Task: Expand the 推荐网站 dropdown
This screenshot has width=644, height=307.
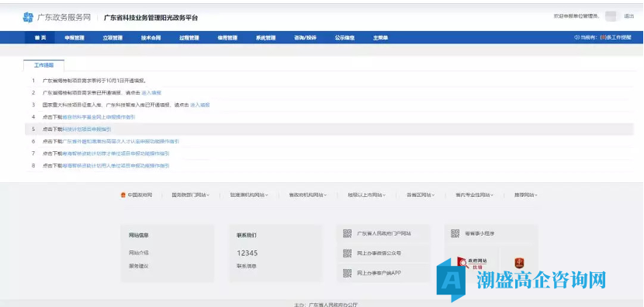Action: [x=526, y=195]
